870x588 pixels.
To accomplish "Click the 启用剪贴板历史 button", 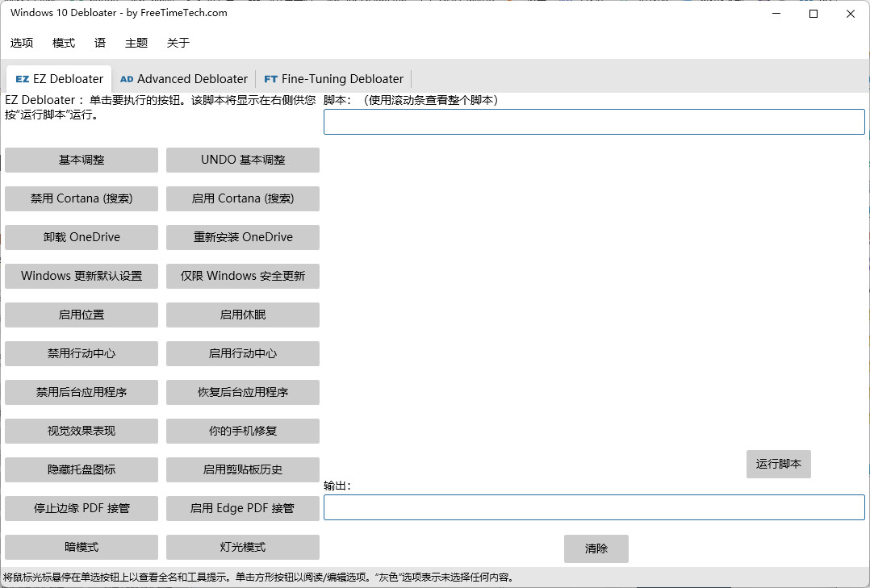I will pos(243,470).
